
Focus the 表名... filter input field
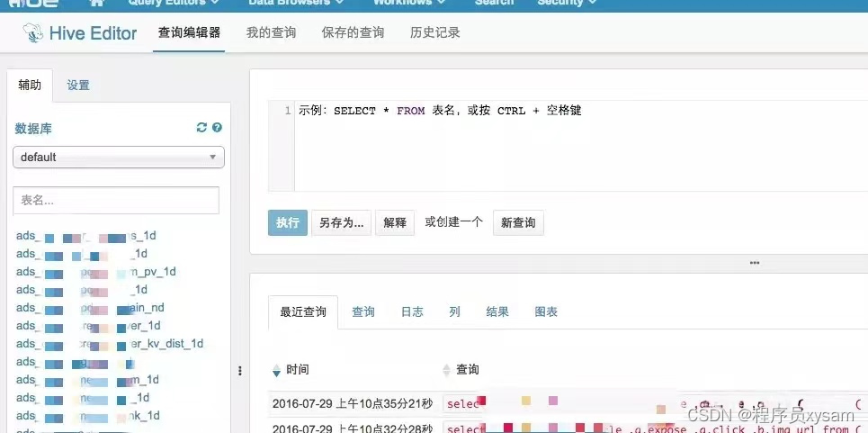click(116, 201)
